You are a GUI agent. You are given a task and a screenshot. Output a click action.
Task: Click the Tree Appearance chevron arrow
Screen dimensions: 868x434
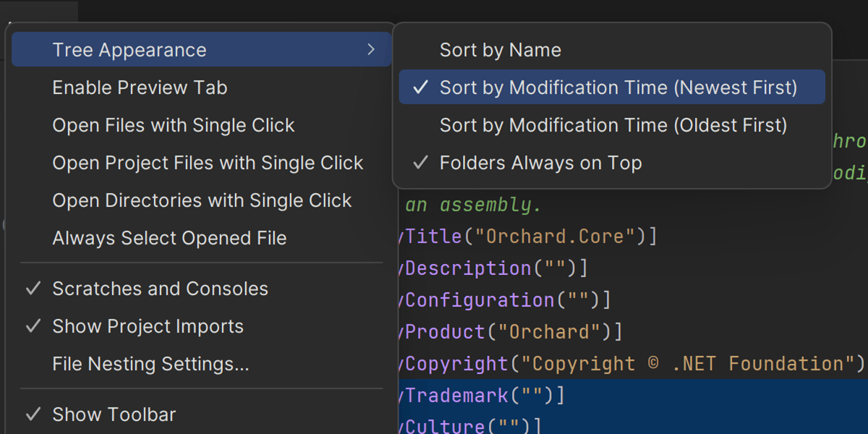370,49
